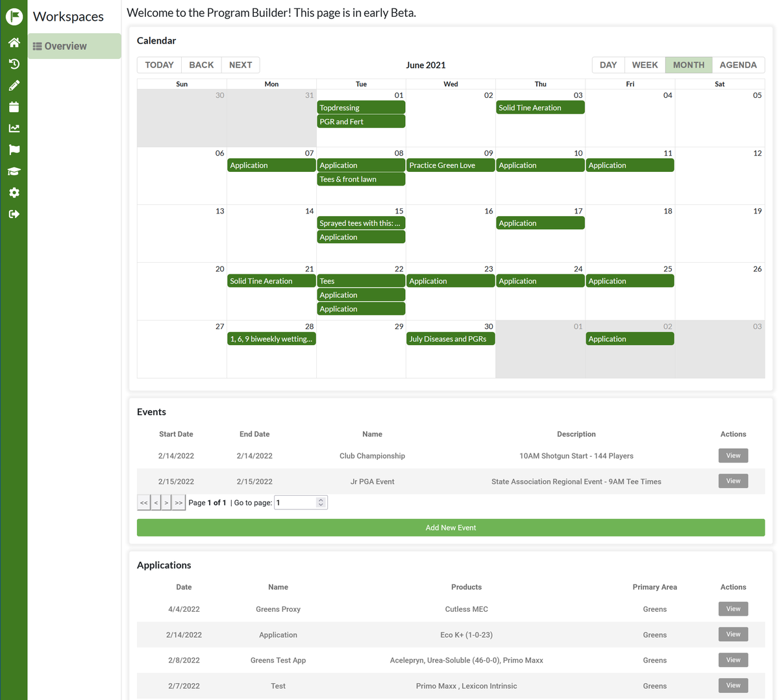Screen dimensions: 779x700
Task: Click the Products column header
Action: coord(466,587)
